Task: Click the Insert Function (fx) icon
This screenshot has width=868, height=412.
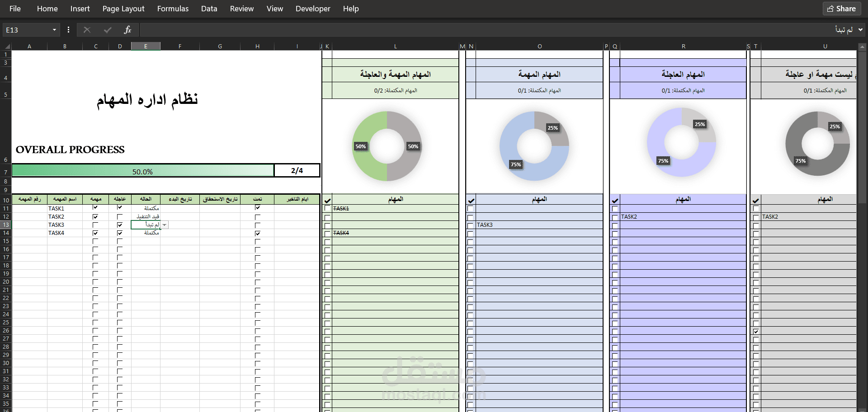Action: click(128, 30)
